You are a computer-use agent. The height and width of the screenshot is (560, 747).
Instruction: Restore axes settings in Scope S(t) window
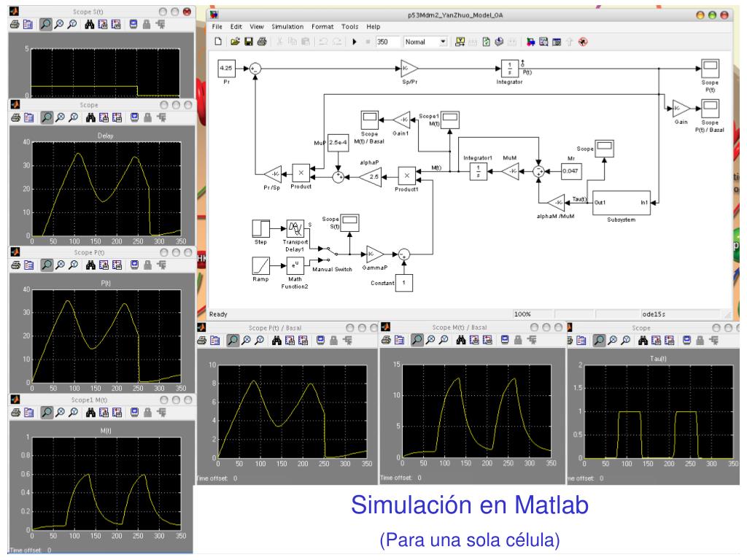click(x=116, y=24)
